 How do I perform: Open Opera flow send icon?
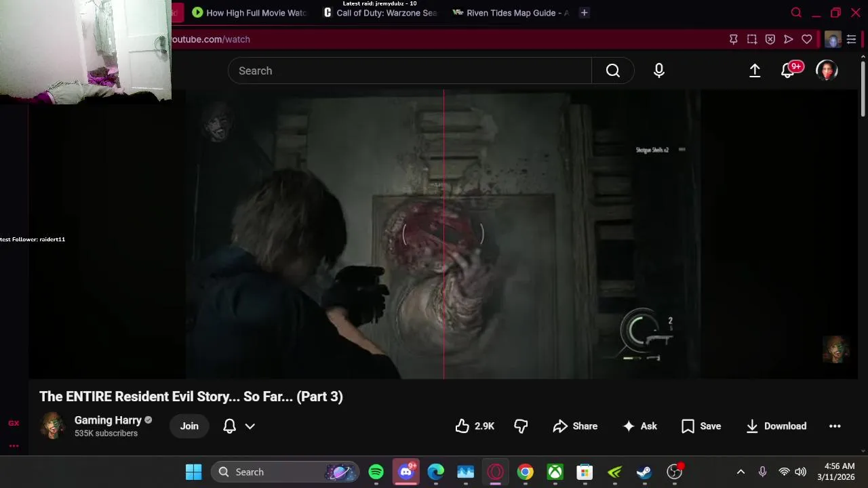(789, 39)
